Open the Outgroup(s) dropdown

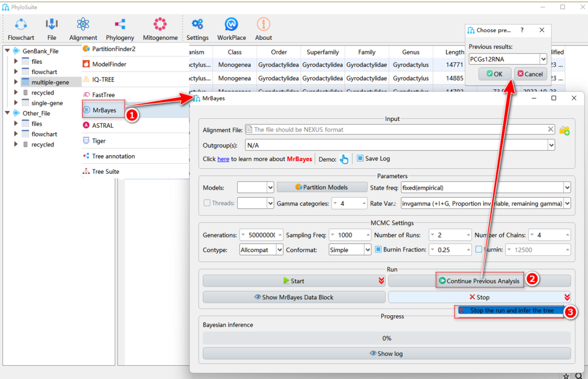[551, 145]
